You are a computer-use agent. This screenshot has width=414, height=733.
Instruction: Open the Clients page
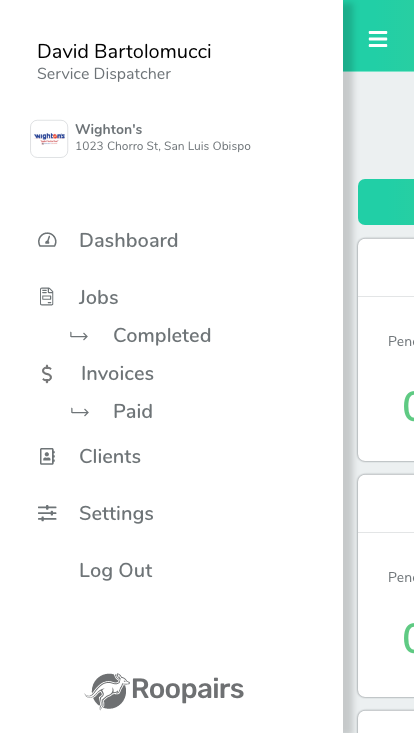point(110,456)
